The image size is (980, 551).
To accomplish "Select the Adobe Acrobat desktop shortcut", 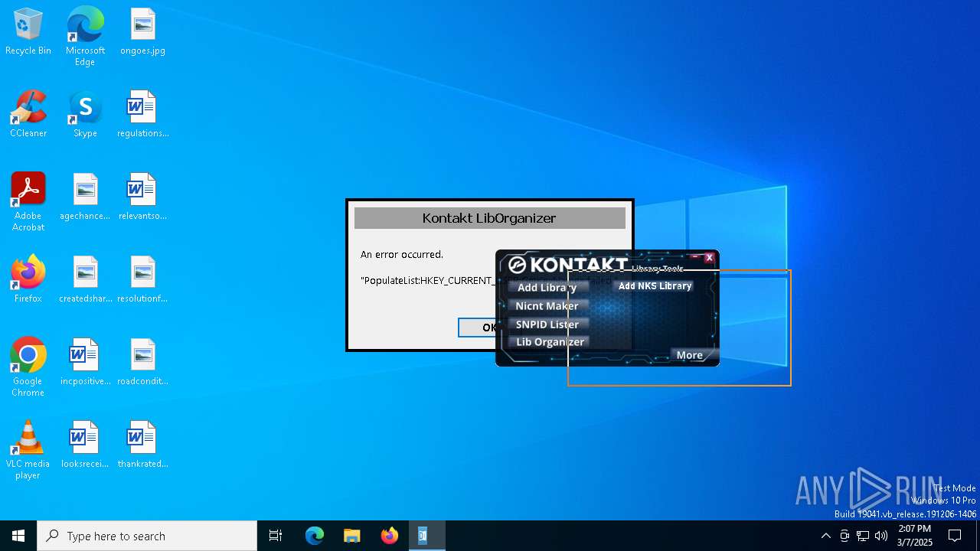I will pyautogui.click(x=28, y=202).
